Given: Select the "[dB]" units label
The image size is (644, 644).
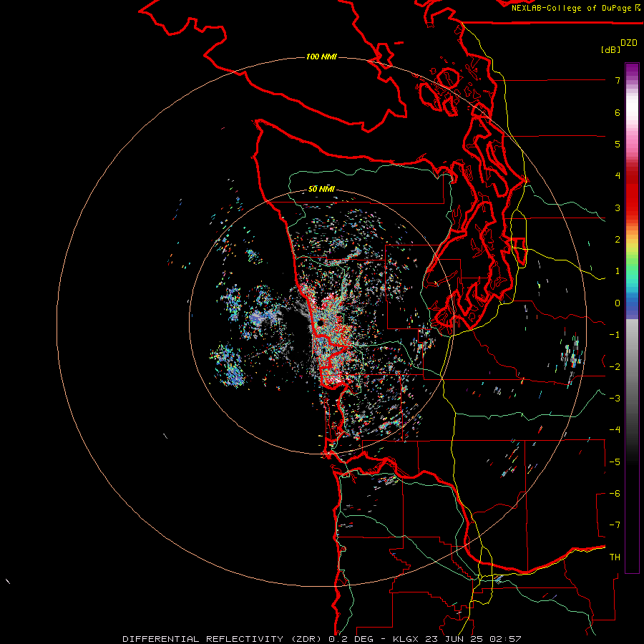Looking at the screenshot, I should (x=610, y=49).
